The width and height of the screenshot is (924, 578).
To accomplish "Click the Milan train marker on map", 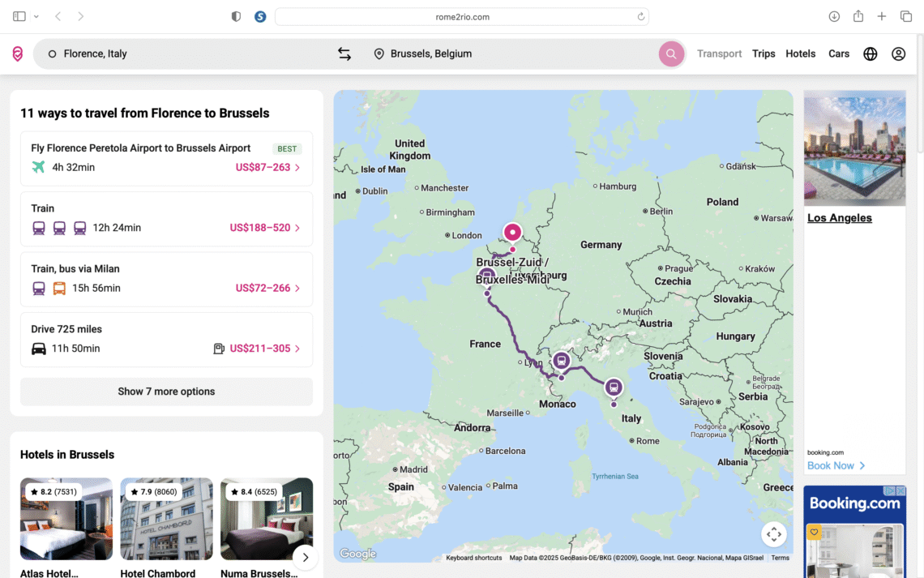I will [x=561, y=360].
